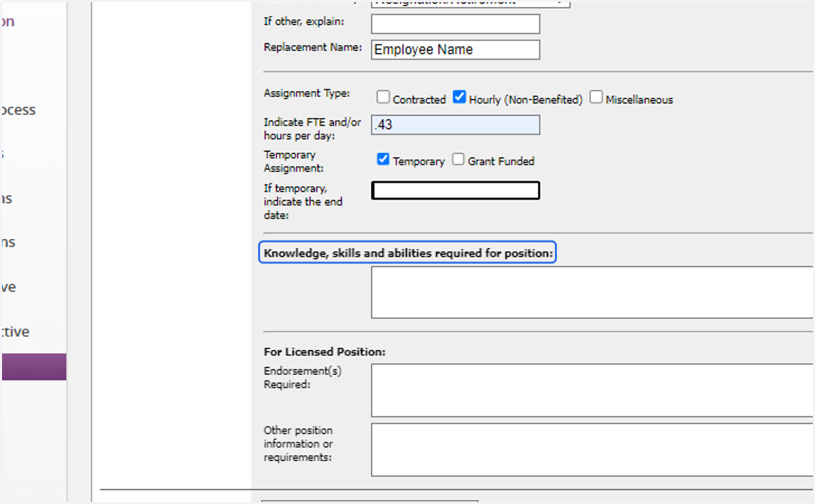Click Other position information textarea

[x=592, y=450]
